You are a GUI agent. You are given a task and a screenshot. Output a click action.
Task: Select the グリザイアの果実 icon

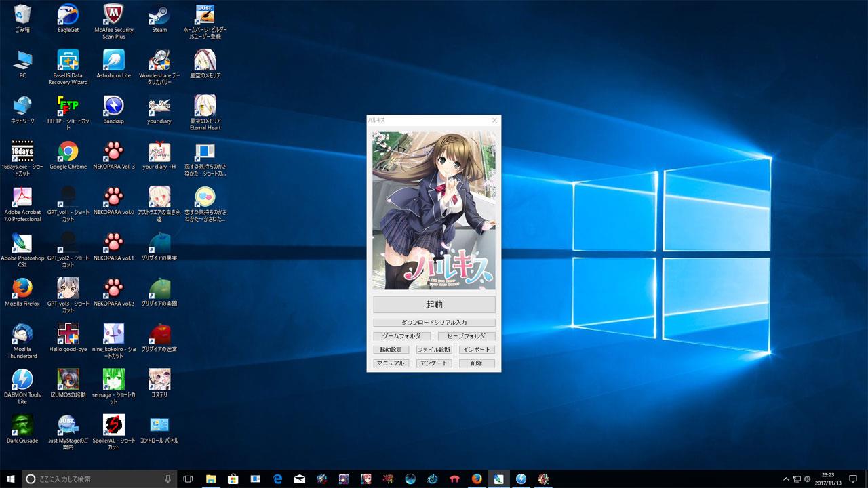(x=159, y=246)
